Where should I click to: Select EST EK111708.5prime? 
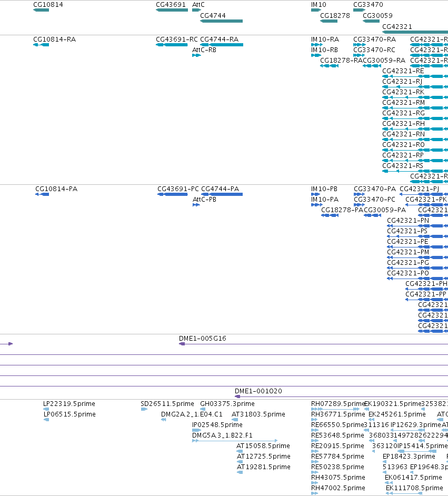(404, 493)
